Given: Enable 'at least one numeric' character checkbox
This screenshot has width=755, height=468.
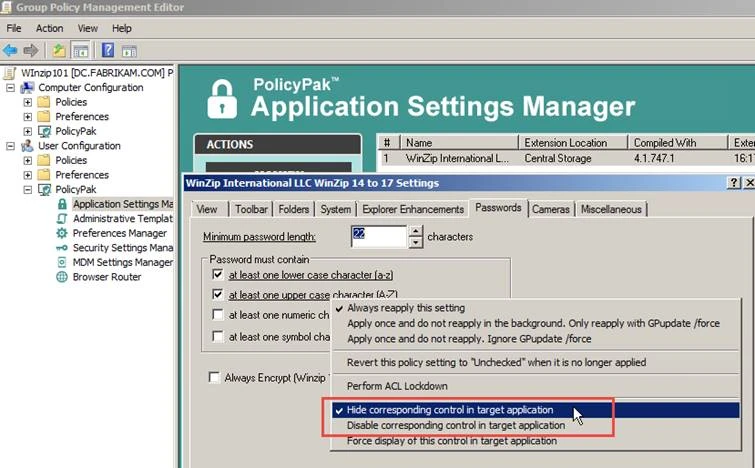Looking at the screenshot, I should coord(217,316).
